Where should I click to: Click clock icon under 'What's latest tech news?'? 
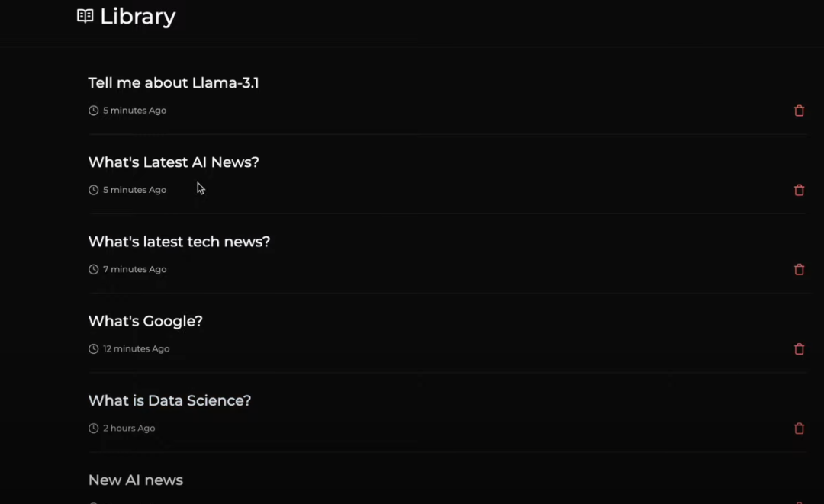click(x=94, y=269)
